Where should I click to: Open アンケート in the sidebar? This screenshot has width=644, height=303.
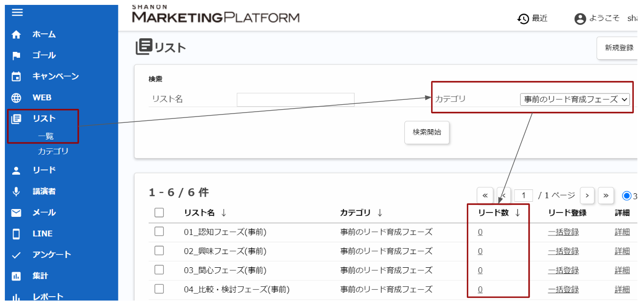52,255
